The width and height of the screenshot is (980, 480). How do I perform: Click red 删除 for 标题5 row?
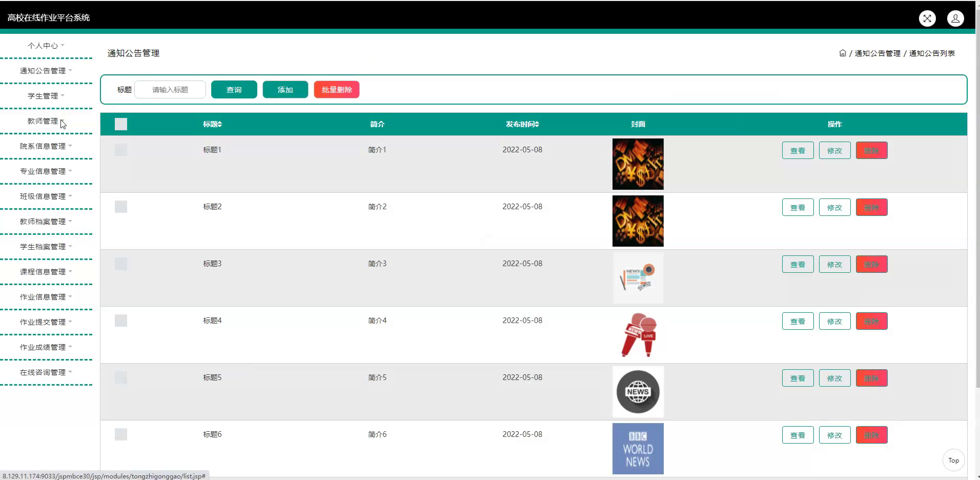coord(872,378)
